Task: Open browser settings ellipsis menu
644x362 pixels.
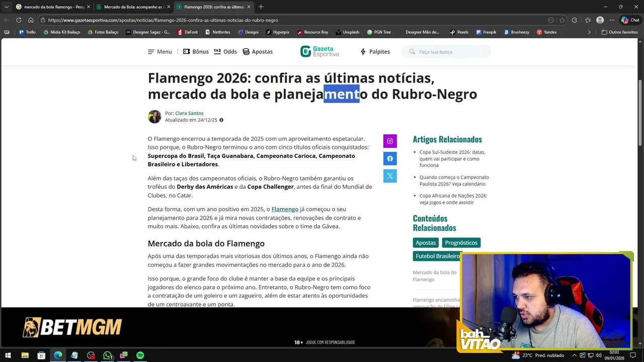Action: pyautogui.click(x=612, y=20)
